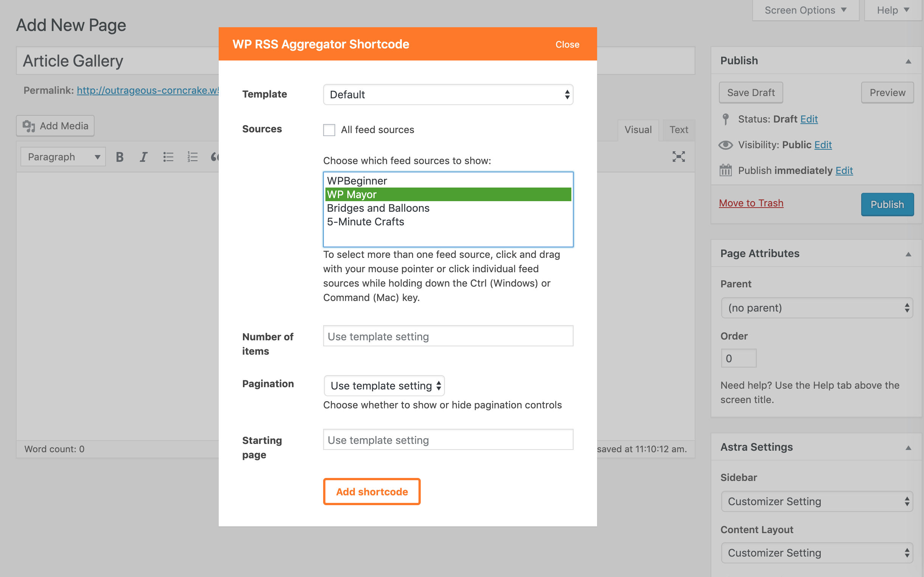Toggle distraction-free writing mode icon

pos(678,157)
